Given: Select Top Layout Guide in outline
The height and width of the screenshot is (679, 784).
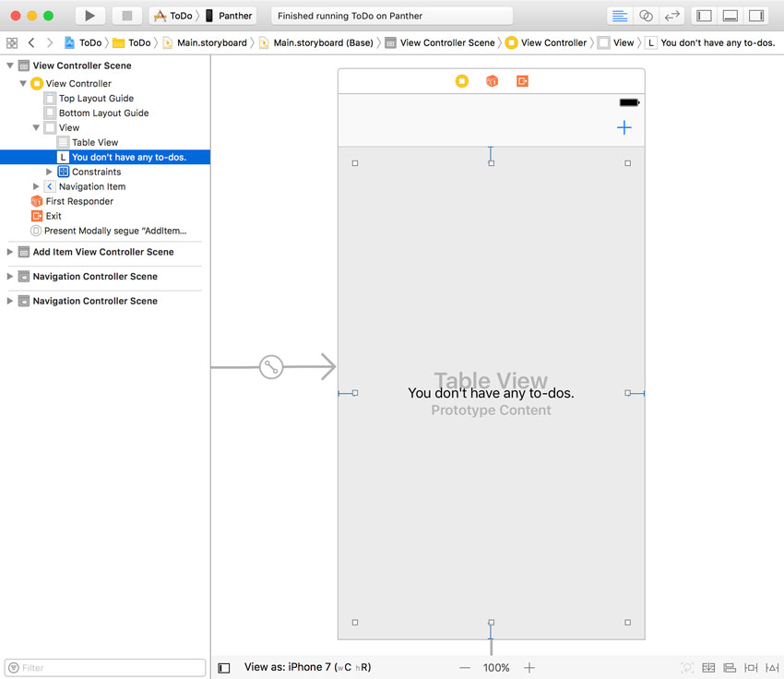Looking at the screenshot, I should coord(96,99).
